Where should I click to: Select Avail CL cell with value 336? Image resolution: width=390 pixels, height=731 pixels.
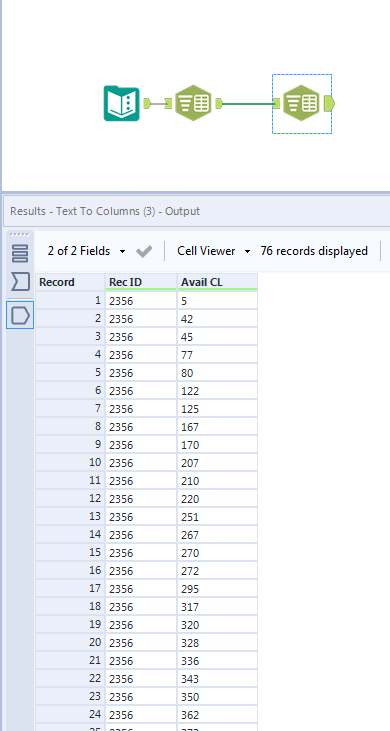217,661
